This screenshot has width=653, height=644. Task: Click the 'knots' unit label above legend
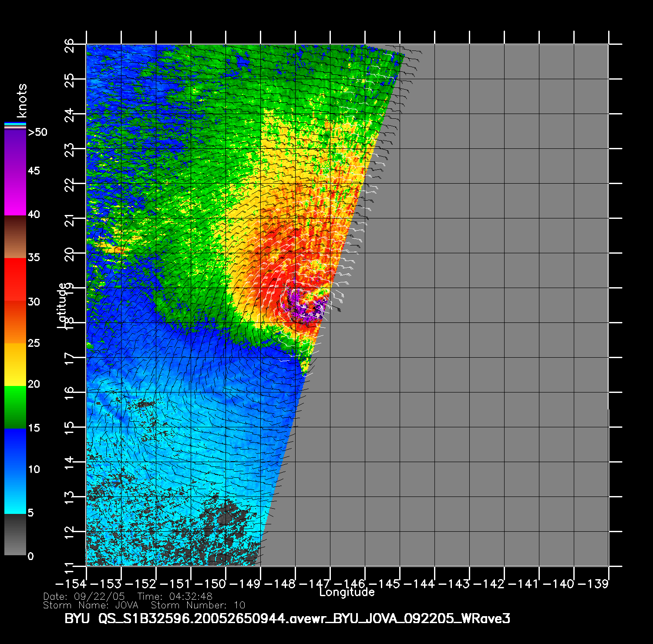click(x=21, y=101)
